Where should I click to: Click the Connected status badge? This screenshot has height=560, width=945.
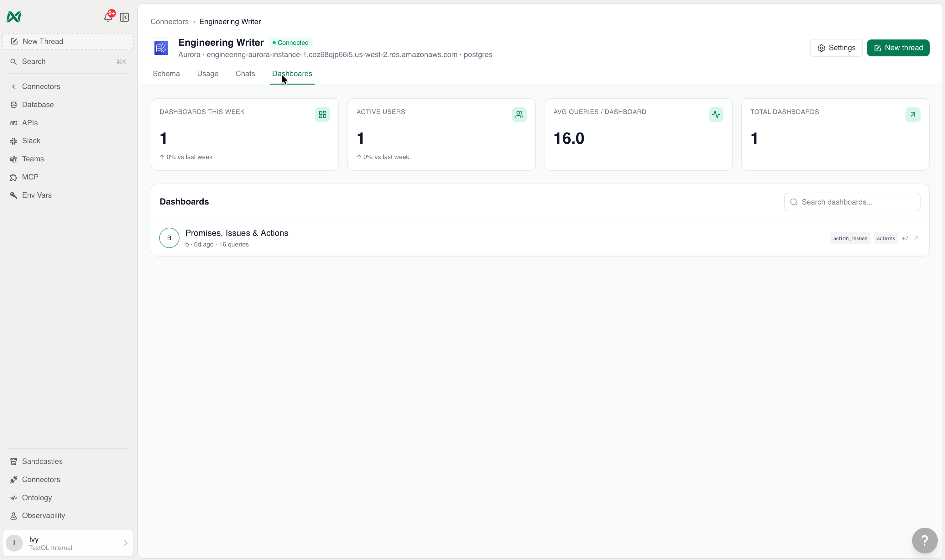tap(290, 43)
